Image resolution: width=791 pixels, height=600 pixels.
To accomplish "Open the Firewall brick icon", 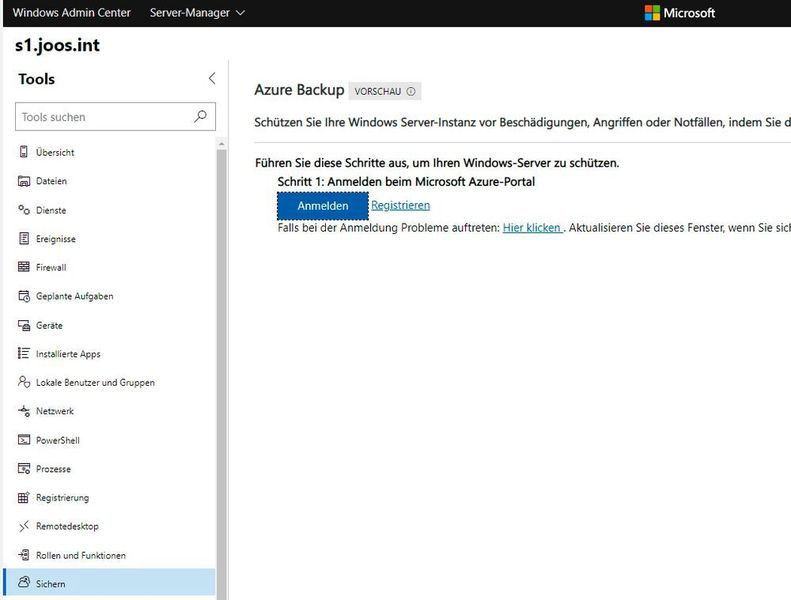I will pos(24,267).
